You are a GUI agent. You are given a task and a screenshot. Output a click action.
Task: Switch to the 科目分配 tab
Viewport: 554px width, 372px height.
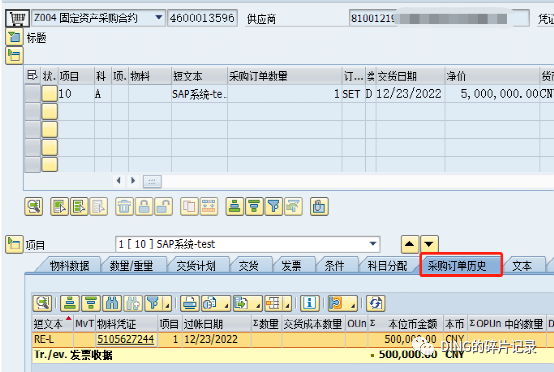pos(388,266)
